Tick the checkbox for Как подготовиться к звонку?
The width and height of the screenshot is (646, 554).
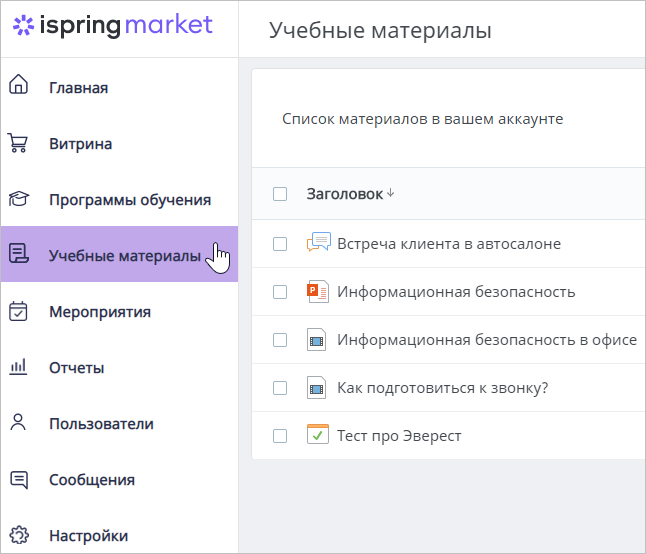(x=280, y=388)
